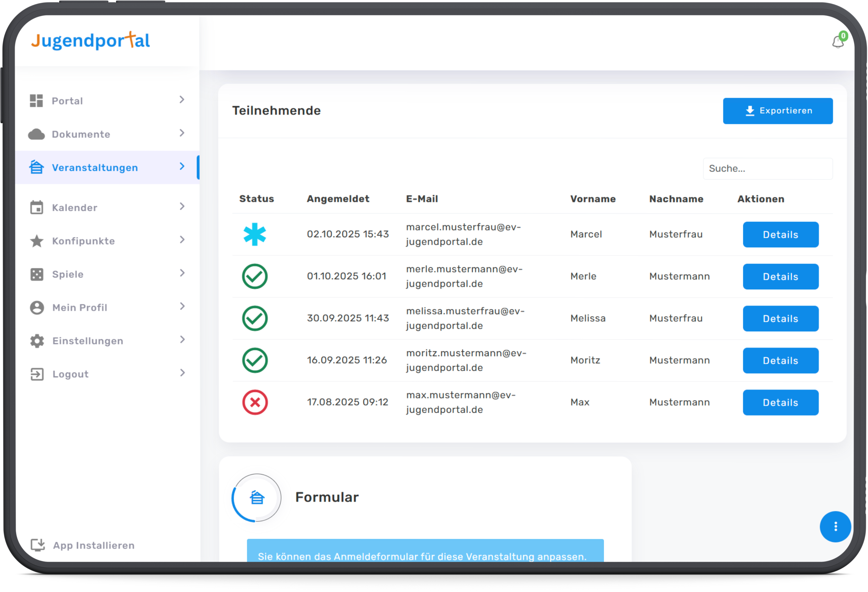Click the Jugendportal logo
868x592 pixels.
(90, 41)
